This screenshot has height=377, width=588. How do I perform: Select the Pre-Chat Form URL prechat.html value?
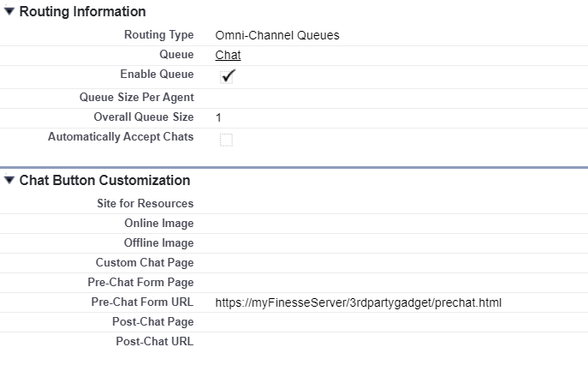point(358,302)
